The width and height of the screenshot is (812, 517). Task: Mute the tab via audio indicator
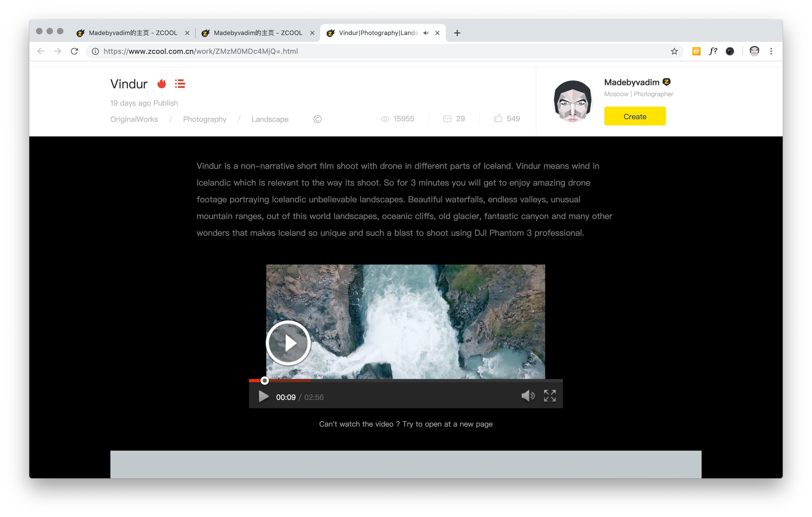click(426, 33)
